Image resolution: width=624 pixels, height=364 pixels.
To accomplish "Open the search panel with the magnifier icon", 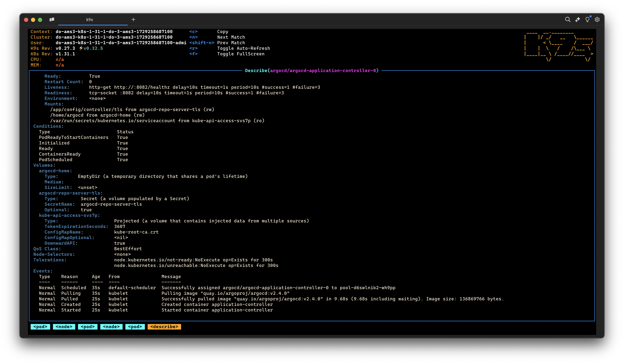I will pyautogui.click(x=568, y=19).
